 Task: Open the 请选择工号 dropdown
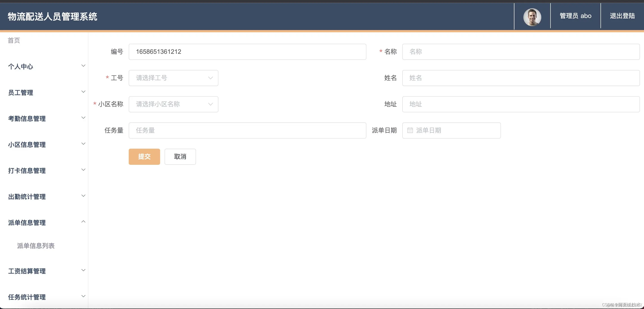[x=173, y=78]
